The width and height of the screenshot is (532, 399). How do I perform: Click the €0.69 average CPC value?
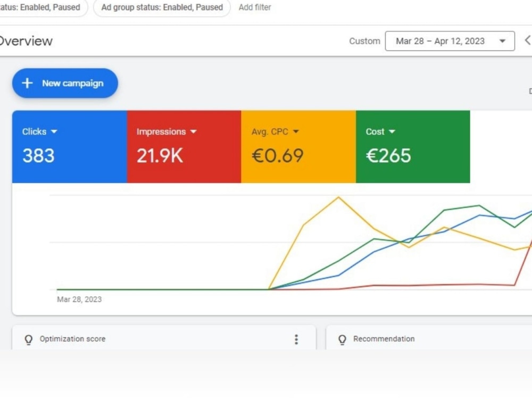point(278,156)
